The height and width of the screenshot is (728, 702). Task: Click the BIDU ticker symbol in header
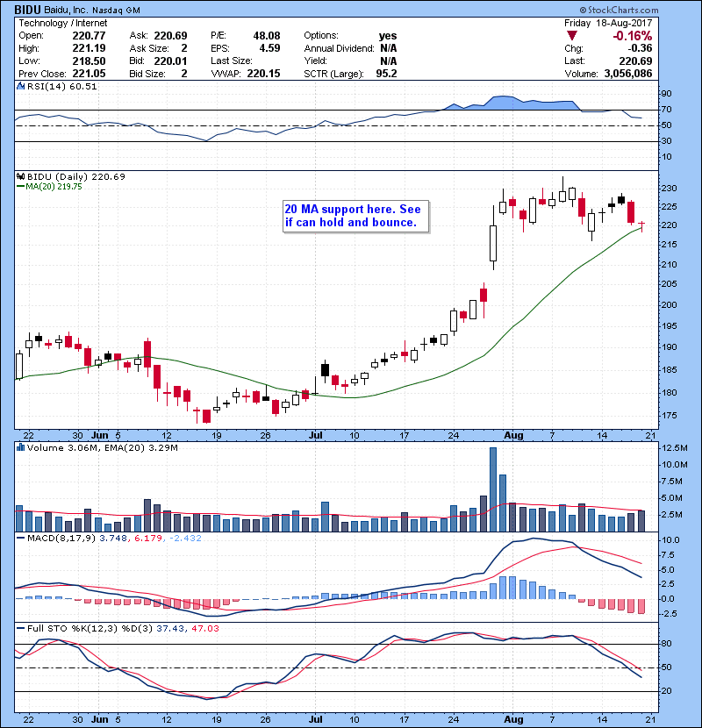click(28, 10)
